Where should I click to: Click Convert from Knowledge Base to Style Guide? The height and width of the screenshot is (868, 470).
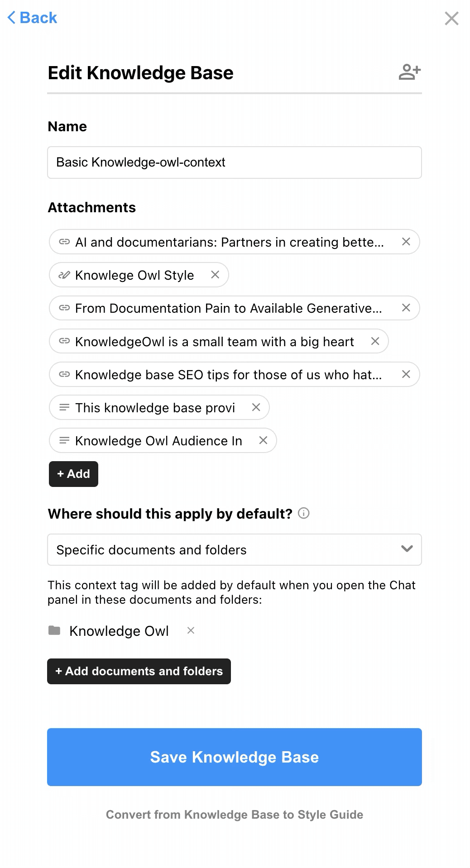coord(234,814)
